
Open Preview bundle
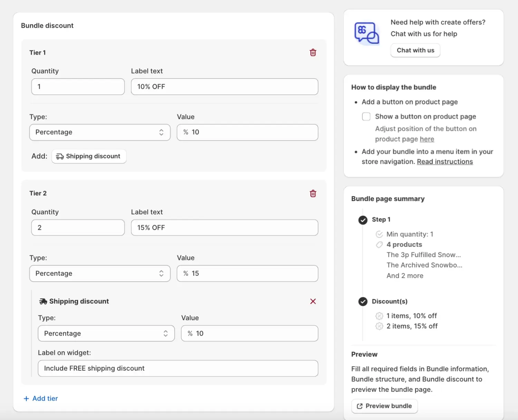(x=384, y=406)
